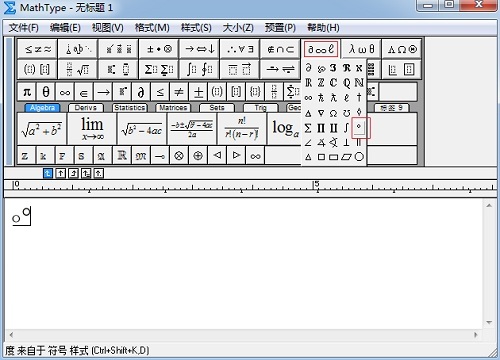Screen dimensions: 500x360
Task: Open the 大小(Z) menu
Action: (238, 28)
